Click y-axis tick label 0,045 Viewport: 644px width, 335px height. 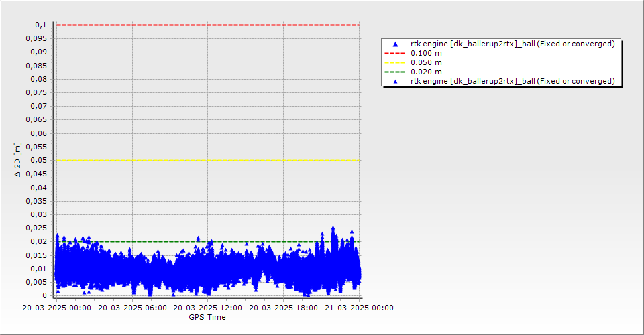click(36, 174)
